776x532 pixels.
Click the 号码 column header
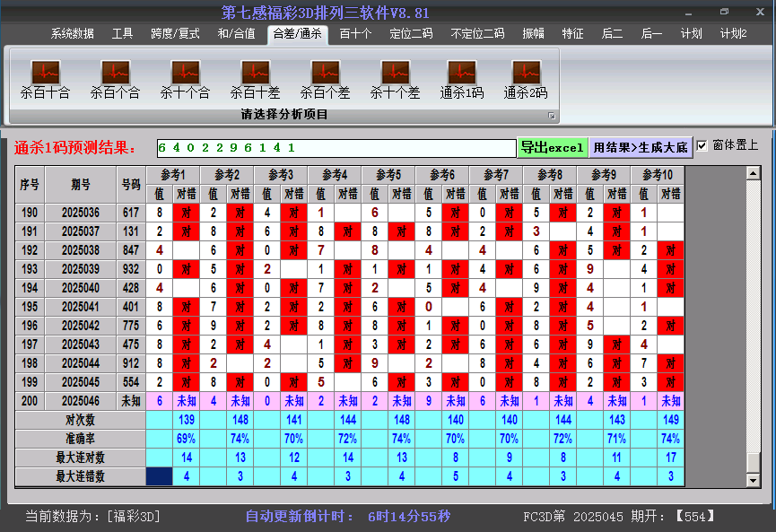click(x=131, y=185)
